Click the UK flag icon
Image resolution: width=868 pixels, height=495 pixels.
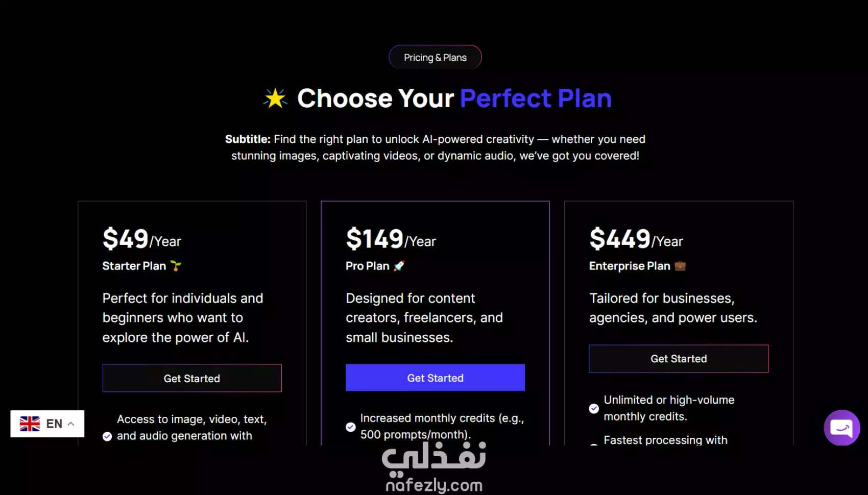click(30, 424)
